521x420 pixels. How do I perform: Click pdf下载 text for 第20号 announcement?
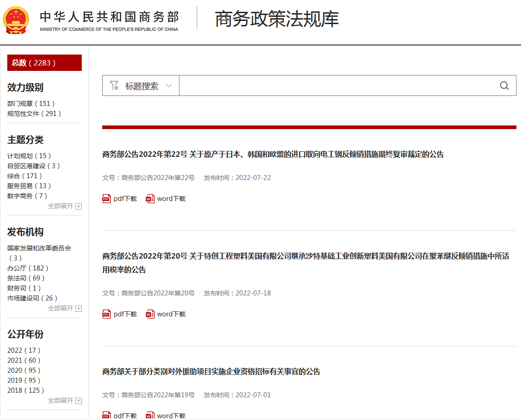[x=125, y=314]
